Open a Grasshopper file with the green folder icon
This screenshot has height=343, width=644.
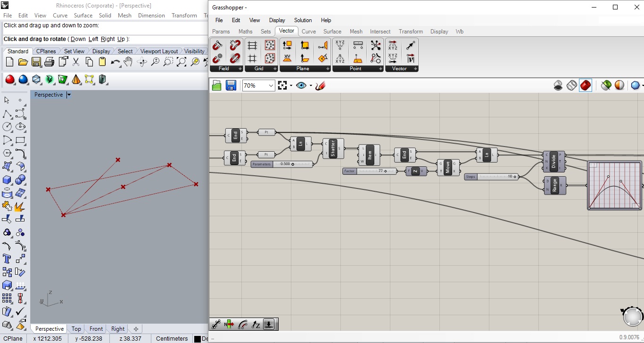coord(217,85)
